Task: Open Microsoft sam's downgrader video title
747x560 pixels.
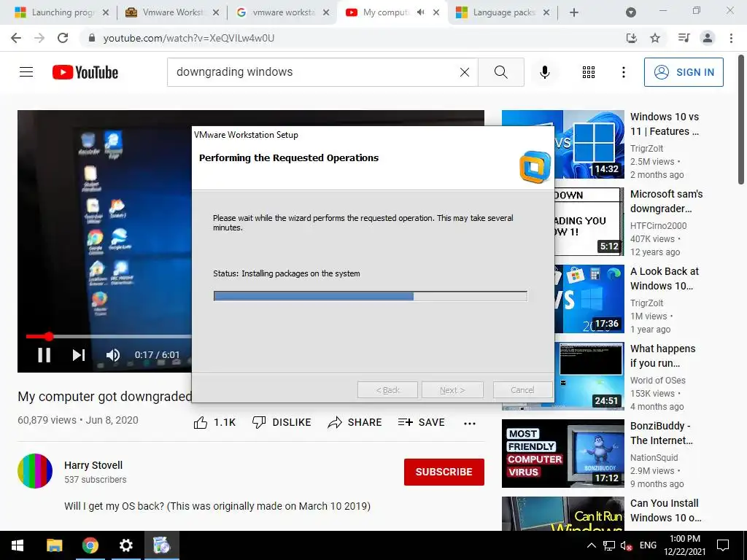Action: [x=666, y=201]
